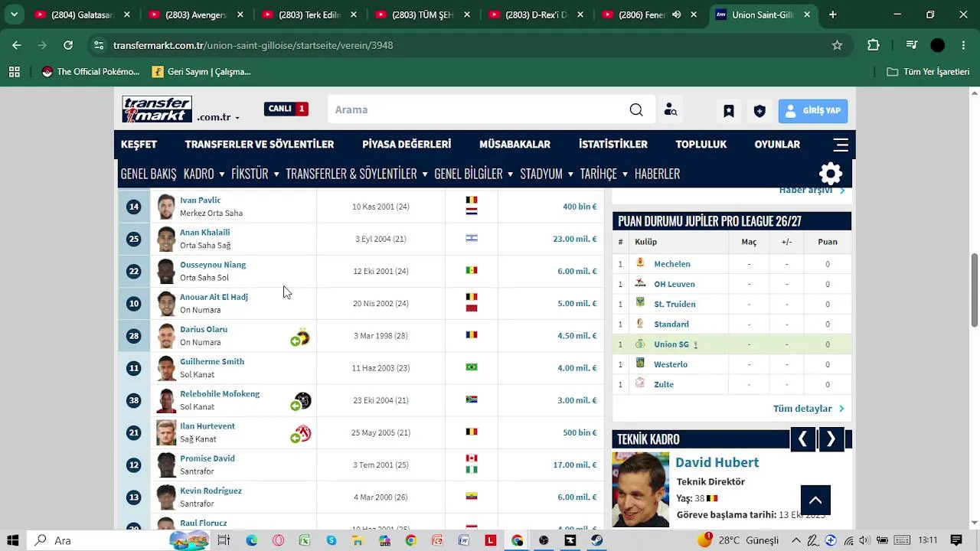
Task: Open David Hubert's coach profile
Action: tap(717, 462)
